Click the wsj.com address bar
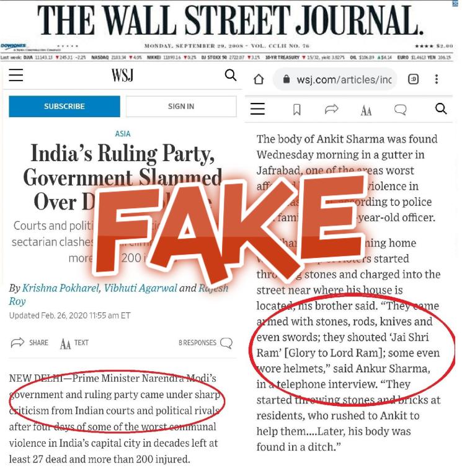The image size is (462, 476). [335, 79]
